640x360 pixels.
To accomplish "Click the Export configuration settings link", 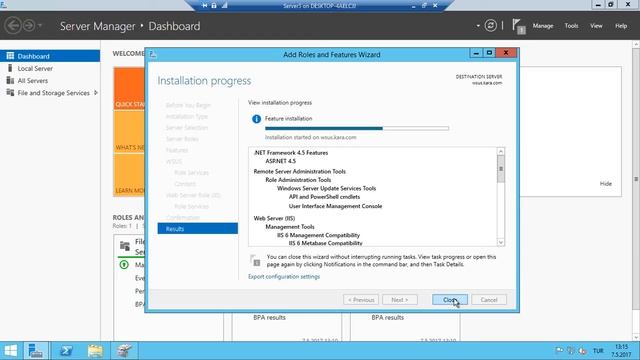I will [284, 276].
